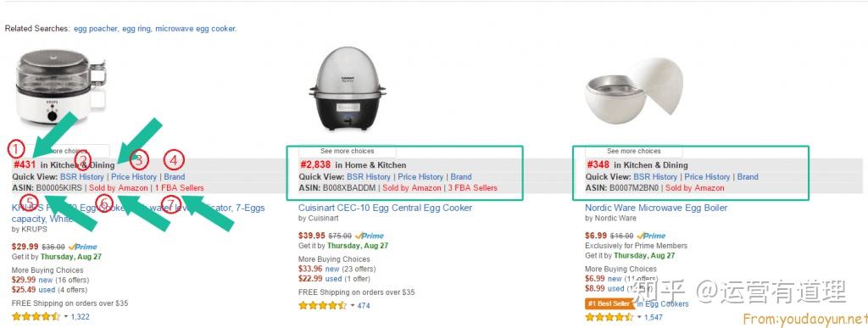Click Brand link for KRUPS product
The image size is (868, 328).
(x=175, y=177)
